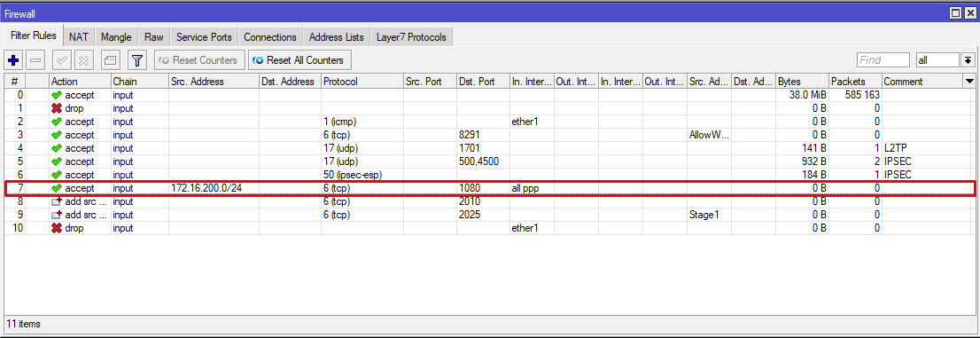This screenshot has width=980, height=338.
Task: Select rule 4 accept icon (L2TP)
Action: coord(57,148)
